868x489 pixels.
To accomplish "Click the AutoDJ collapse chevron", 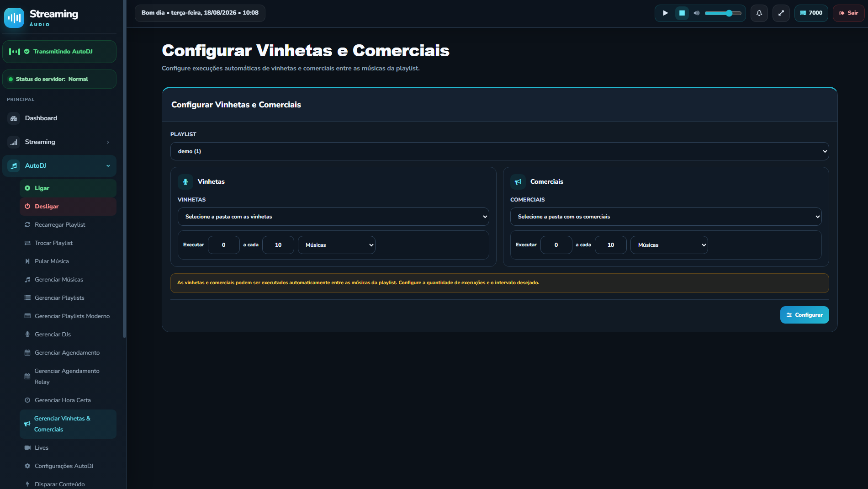I will [108, 166].
